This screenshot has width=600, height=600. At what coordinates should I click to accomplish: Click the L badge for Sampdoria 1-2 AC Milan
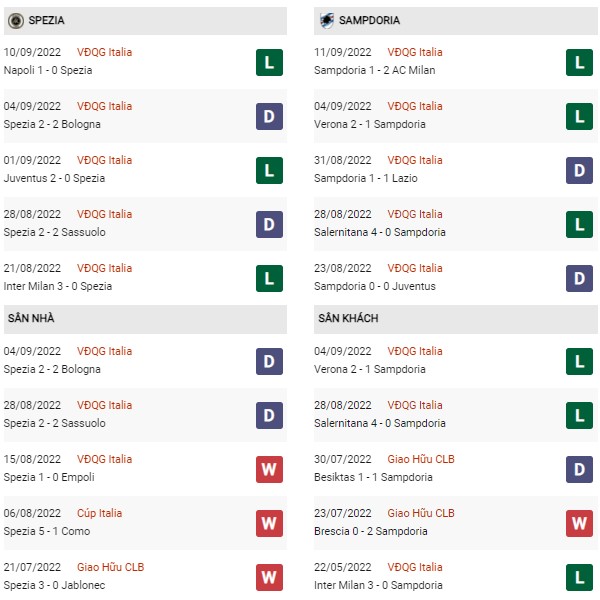coord(579,62)
